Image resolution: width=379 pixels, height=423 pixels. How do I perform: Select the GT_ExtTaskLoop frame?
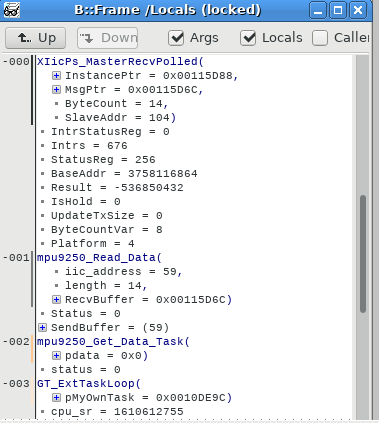(x=89, y=384)
